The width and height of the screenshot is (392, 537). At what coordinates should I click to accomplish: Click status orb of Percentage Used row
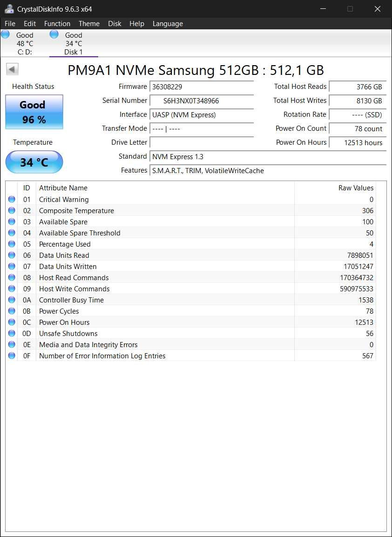pyautogui.click(x=12, y=244)
